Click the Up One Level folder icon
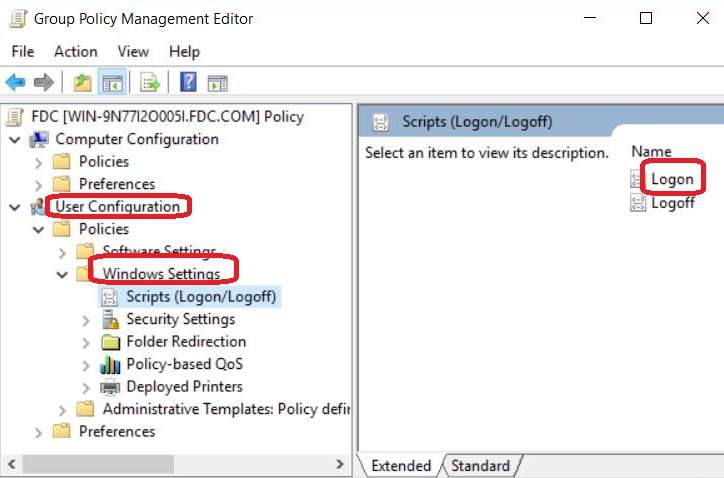The image size is (724, 478). click(x=82, y=82)
